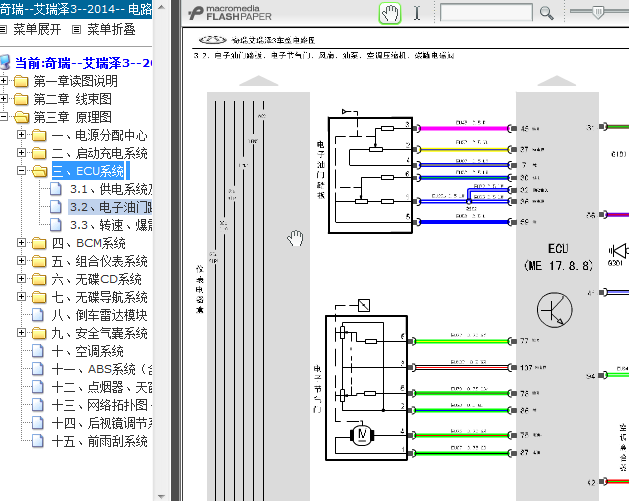Expand 六、无碟CD系统 folder
The width and height of the screenshot is (629, 501).
tap(22, 279)
